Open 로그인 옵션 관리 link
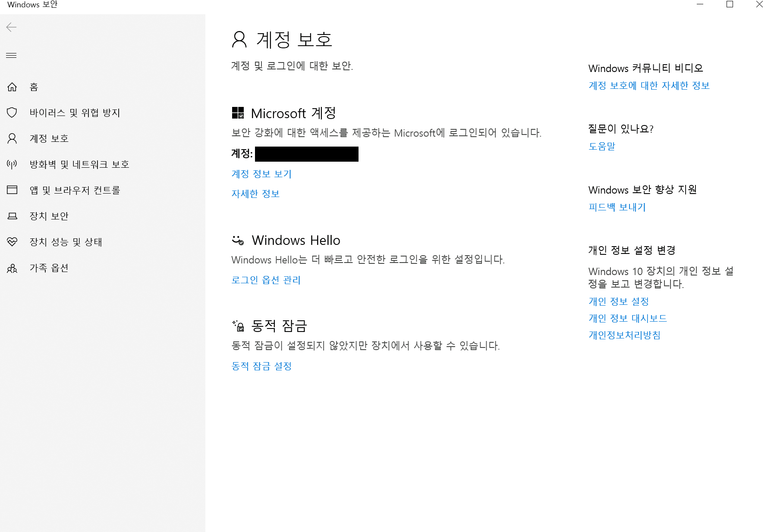 coord(266,280)
